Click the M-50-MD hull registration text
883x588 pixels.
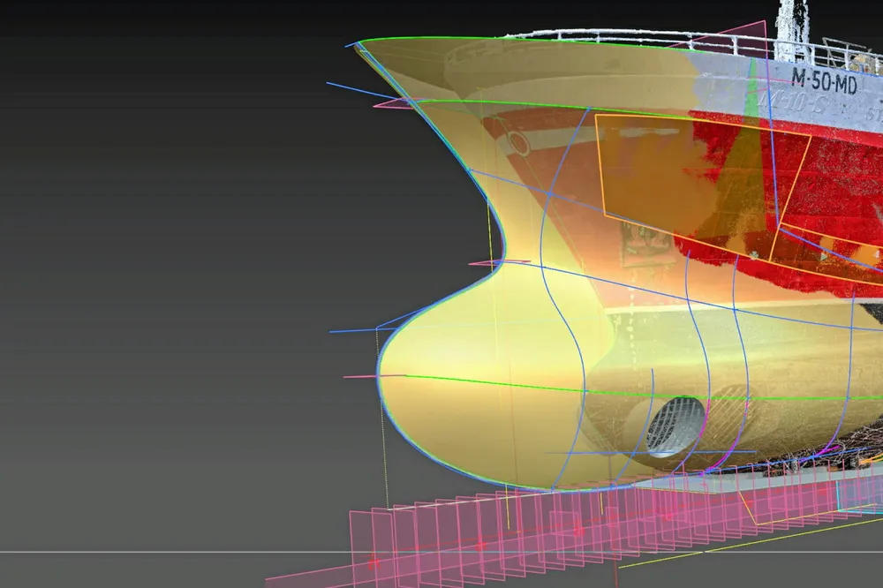[x=822, y=78]
